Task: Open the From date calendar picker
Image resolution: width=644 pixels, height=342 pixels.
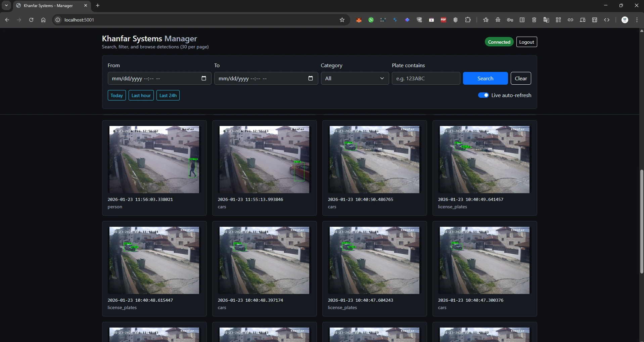Action: click(204, 78)
